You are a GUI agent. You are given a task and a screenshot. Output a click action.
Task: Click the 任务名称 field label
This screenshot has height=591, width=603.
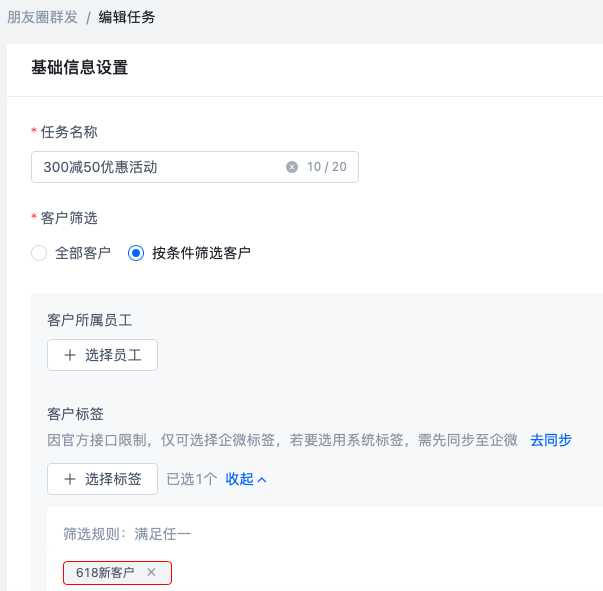pos(69,132)
